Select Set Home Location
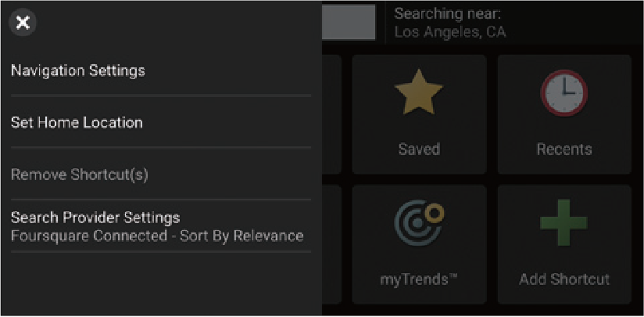 [x=77, y=122]
